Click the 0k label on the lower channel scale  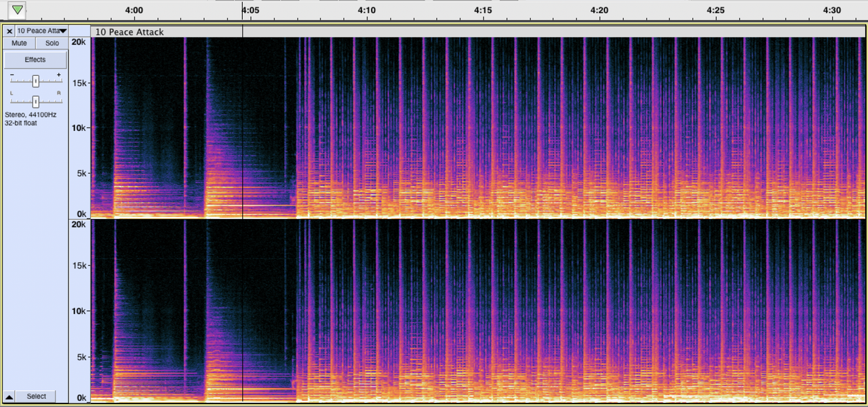click(x=81, y=398)
